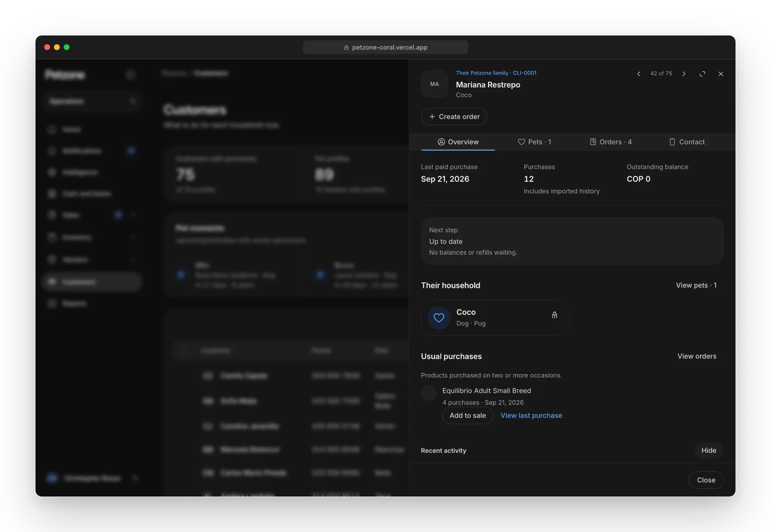Image resolution: width=771 pixels, height=532 pixels.
Task: Click the MA avatar of Mariana Restrepo
Action: [434, 84]
